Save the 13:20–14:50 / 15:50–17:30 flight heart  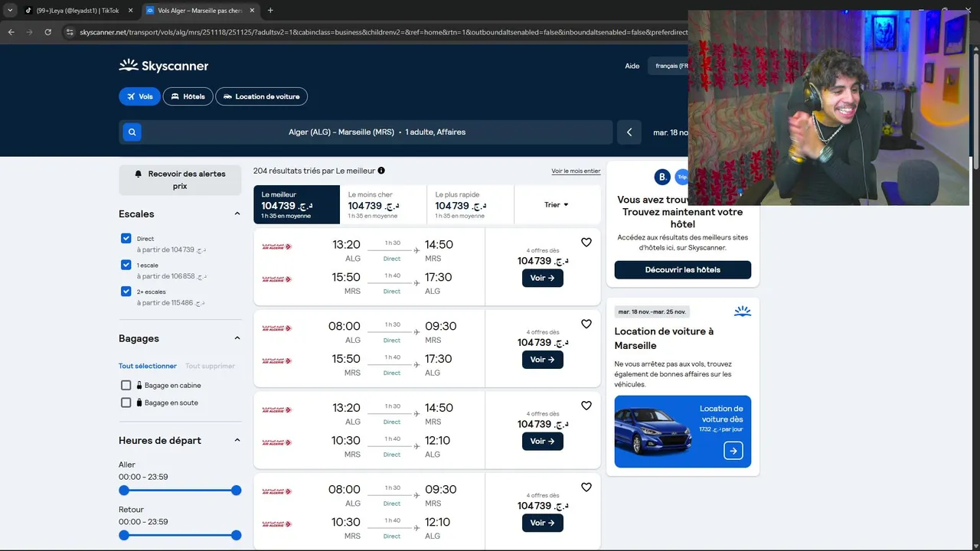pos(586,243)
